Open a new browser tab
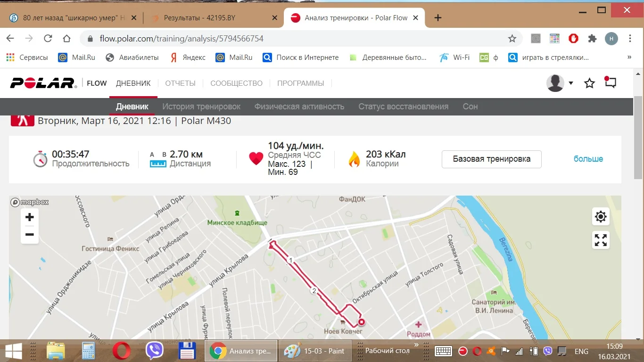This screenshot has height=362, width=644. (x=438, y=18)
